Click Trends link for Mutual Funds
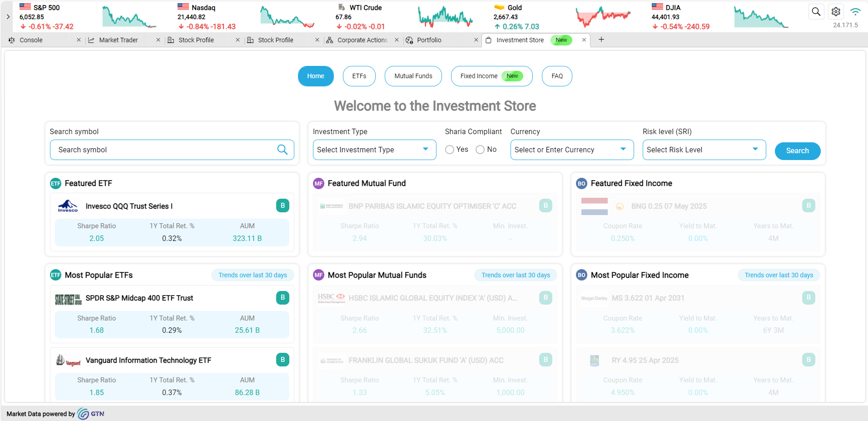The image size is (868, 421). click(x=516, y=275)
